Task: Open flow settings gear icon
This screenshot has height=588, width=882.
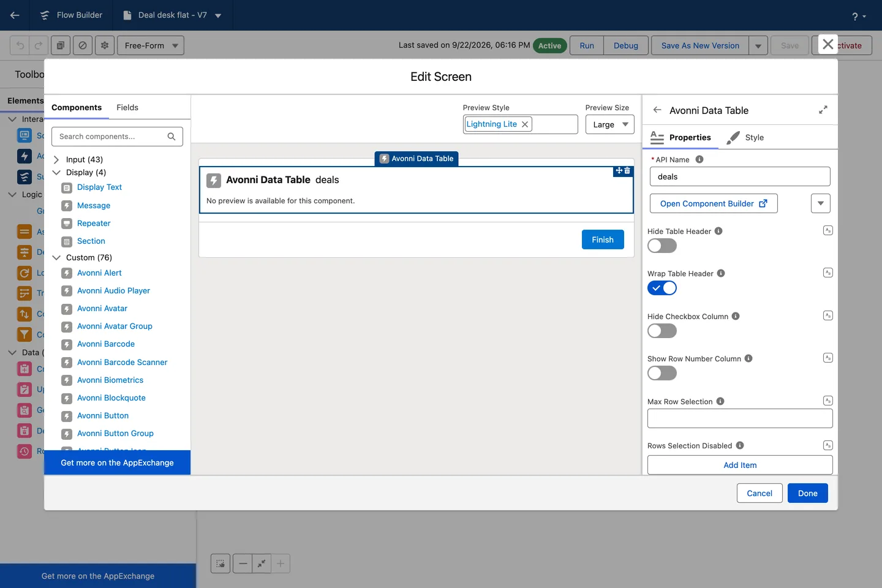Action: [x=105, y=45]
